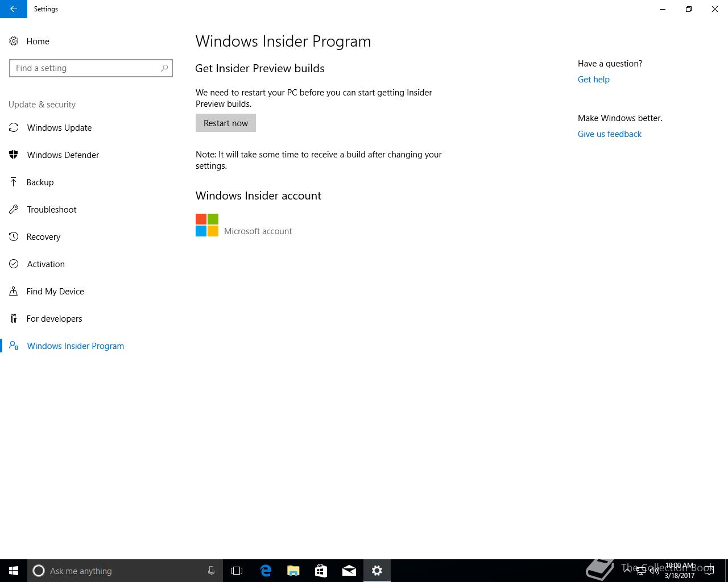Click the taskbar clock and date
Screen dimensions: 728x582
point(680,571)
